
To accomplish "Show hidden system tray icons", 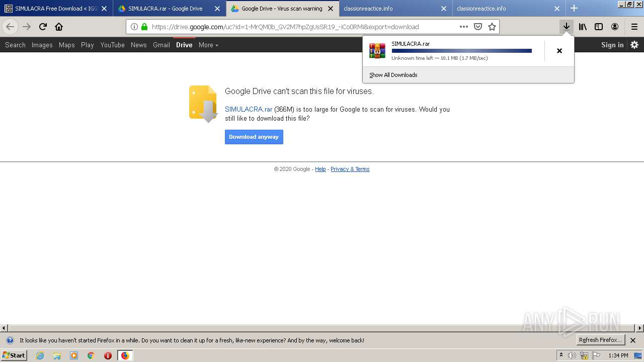I will (561, 355).
